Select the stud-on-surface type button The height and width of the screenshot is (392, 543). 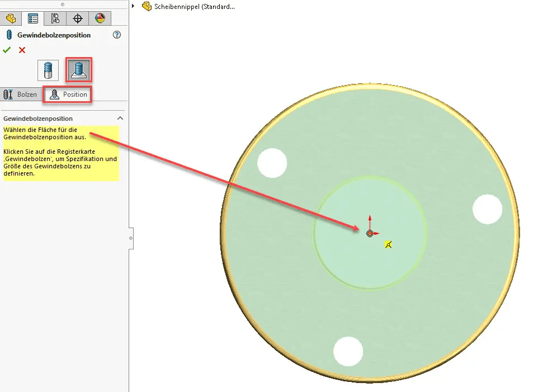pos(79,70)
